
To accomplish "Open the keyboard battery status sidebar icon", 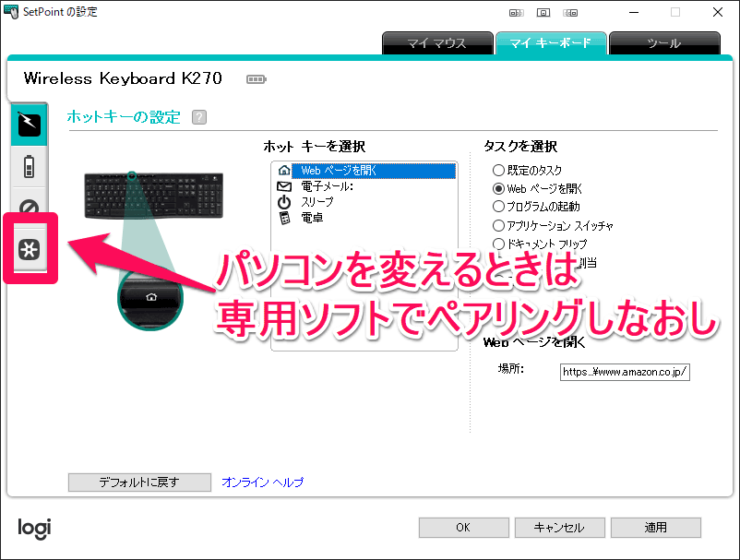I will [30, 168].
